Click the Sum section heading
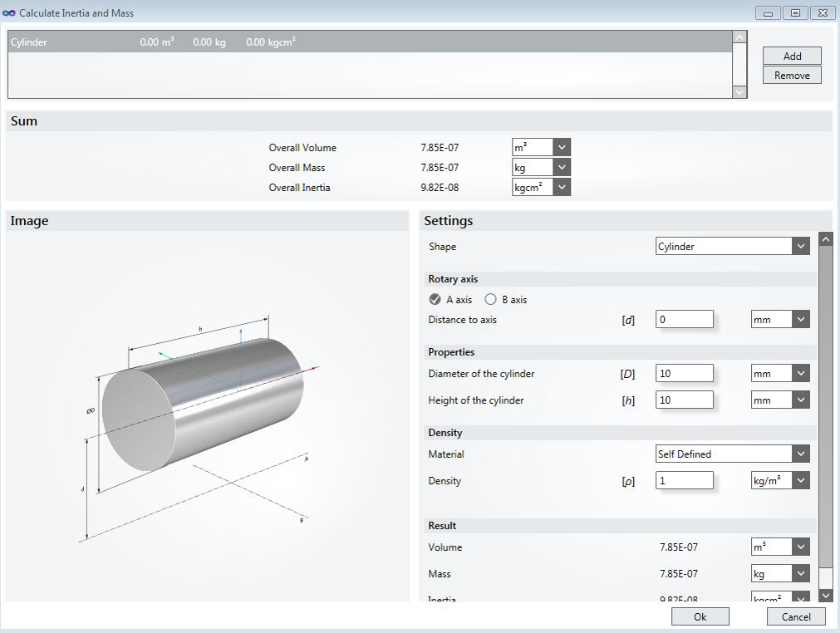840x633 pixels. (24, 121)
